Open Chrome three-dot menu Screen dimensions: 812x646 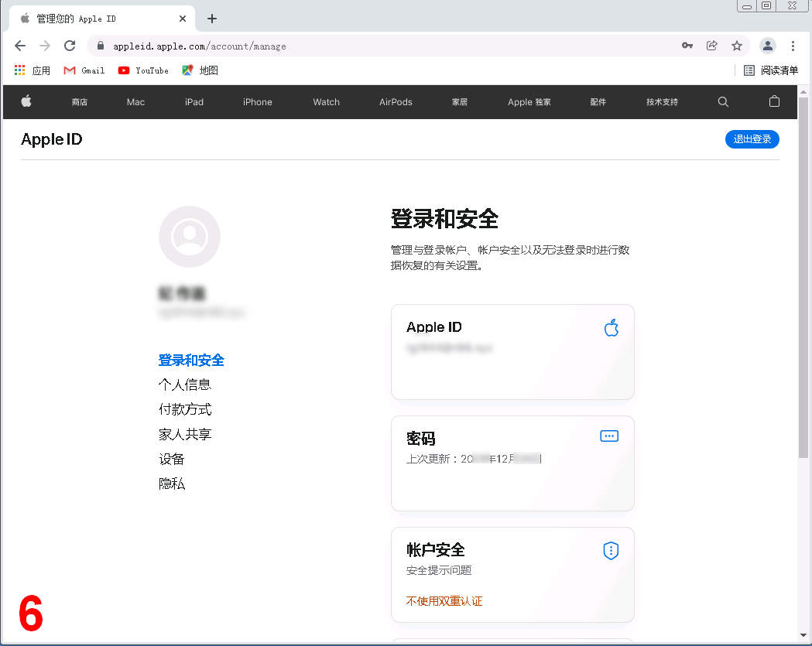793,46
